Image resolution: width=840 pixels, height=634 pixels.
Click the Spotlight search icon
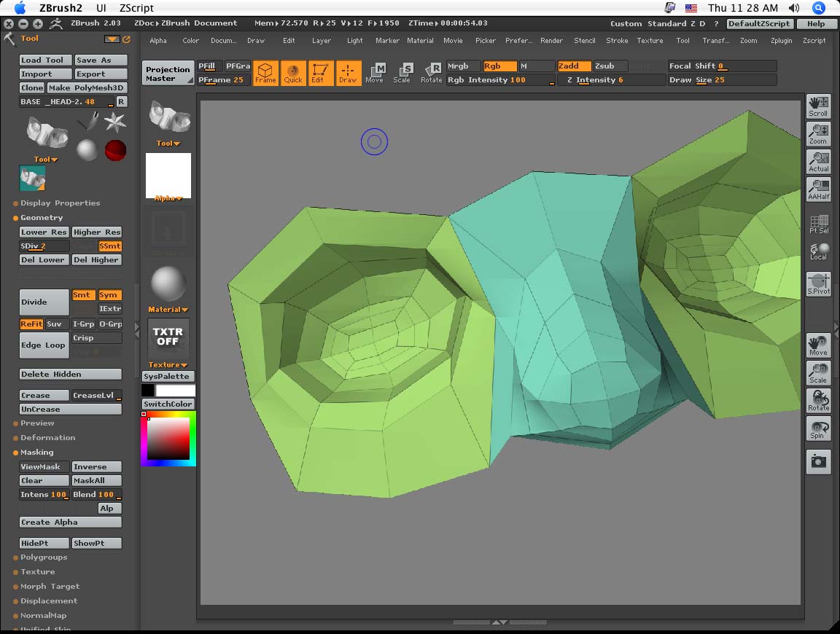coord(819,7)
